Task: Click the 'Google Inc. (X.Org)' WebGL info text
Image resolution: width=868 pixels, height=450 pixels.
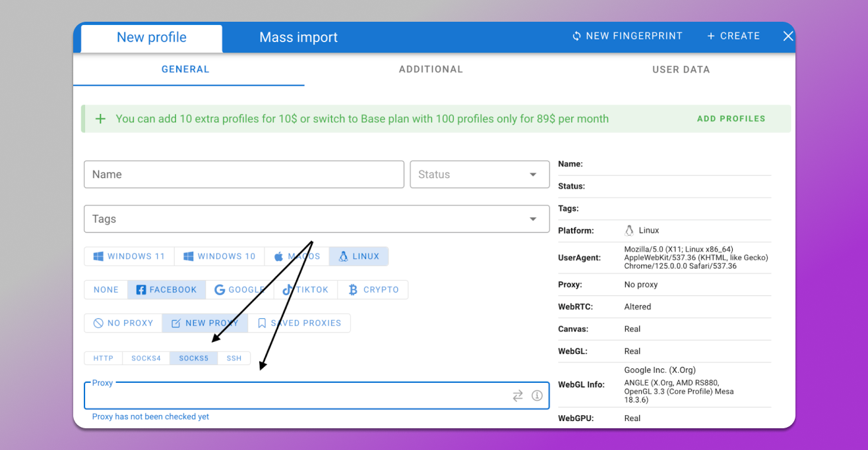Action: 660,370
